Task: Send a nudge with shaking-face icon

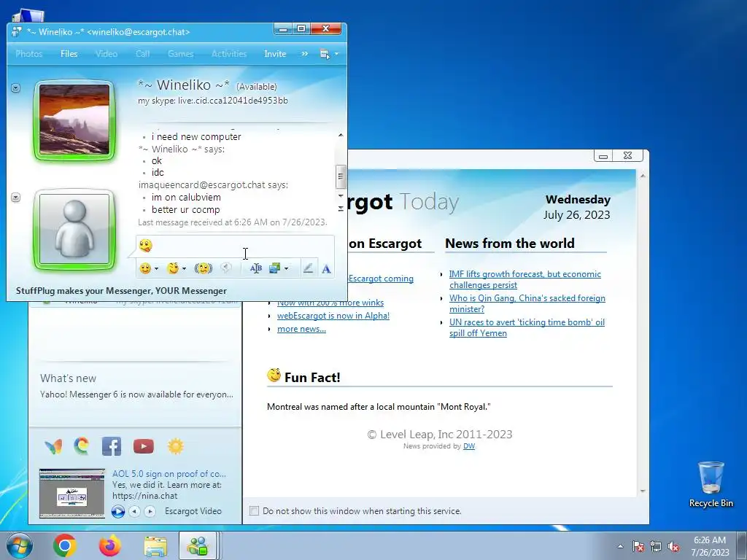Action: 204,268
